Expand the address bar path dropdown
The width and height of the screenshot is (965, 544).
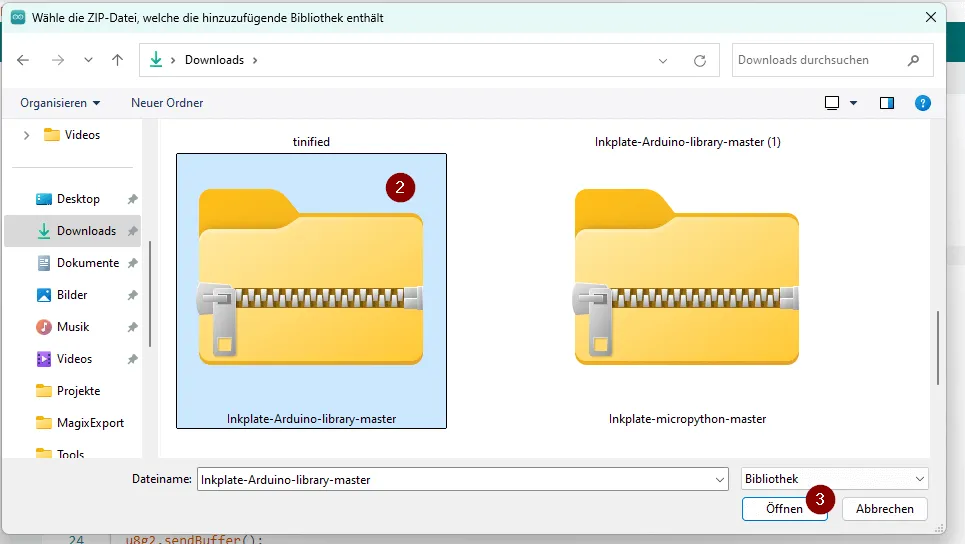pyautogui.click(x=663, y=60)
